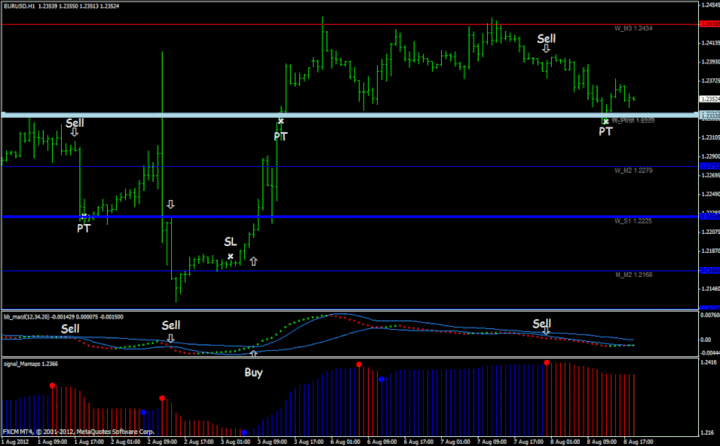The height and width of the screenshot is (446, 720).
Task: Click the 1.2416 value on signal_Mantapz scale
Action: (709, 362)
